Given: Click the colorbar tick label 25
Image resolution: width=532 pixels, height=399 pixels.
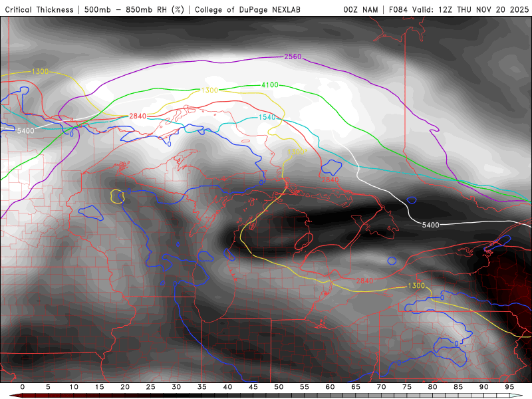Looking at the screenshot, I should [151, 387].
